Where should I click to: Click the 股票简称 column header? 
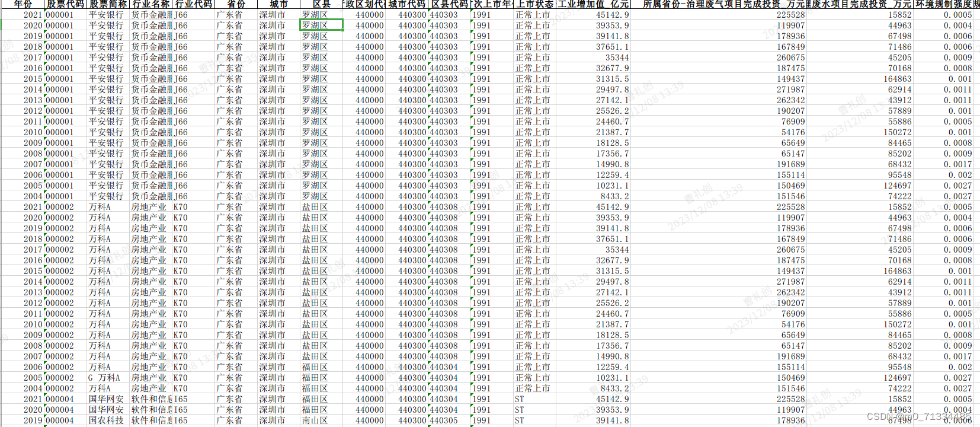click(108, 4)
